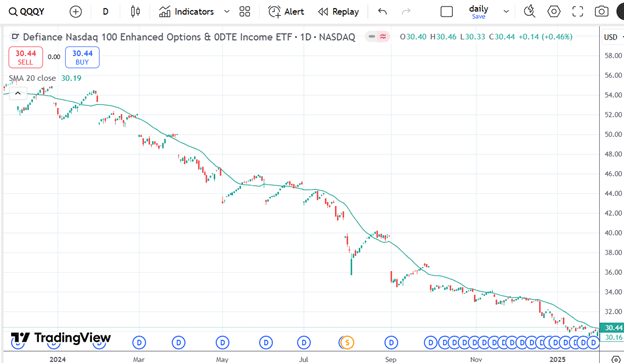Screen dimensions: 624x363
Task: Click the 50.00 price axis label
Action: coord(613,134)
